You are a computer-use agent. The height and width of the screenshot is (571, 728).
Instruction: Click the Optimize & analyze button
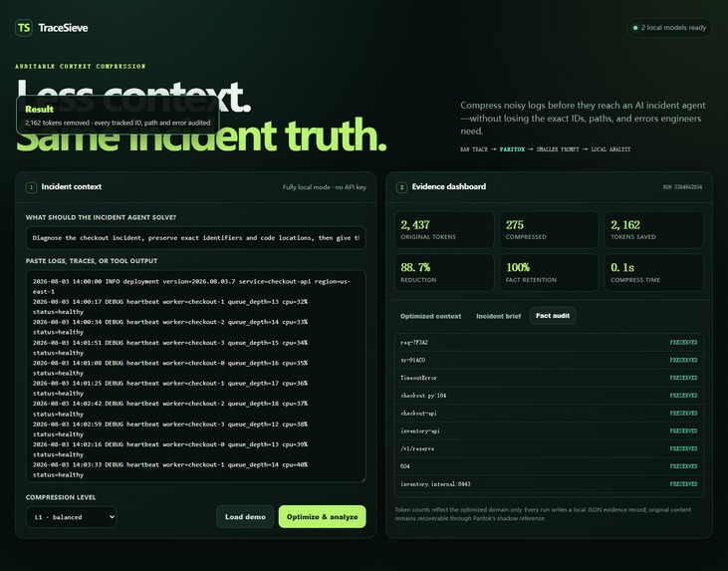point(323,516)
